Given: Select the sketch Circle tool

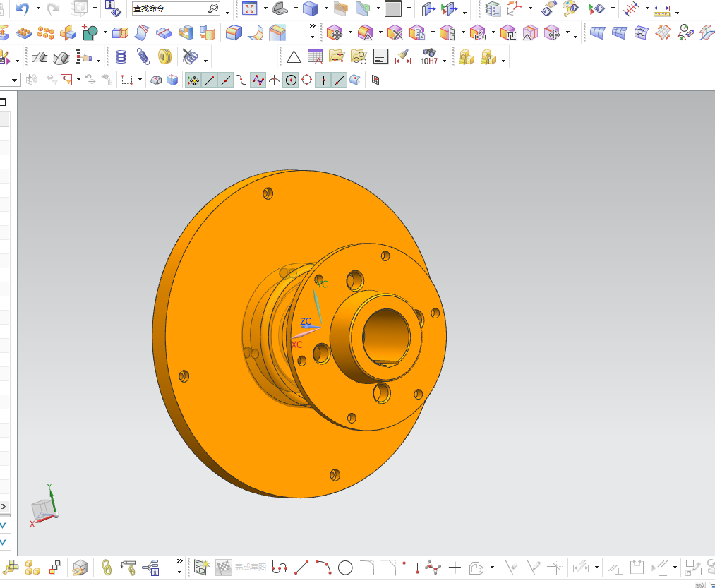Looking at the screenshot, I should (x=345, y=568).
